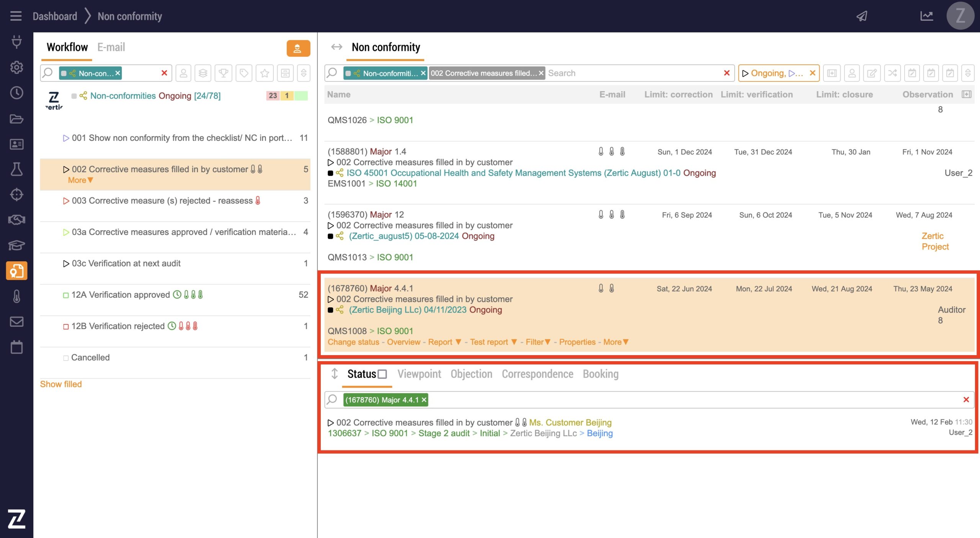Open the statistics chart icon in header
Screen dimensions: 980x538
(x=926, y=16)
